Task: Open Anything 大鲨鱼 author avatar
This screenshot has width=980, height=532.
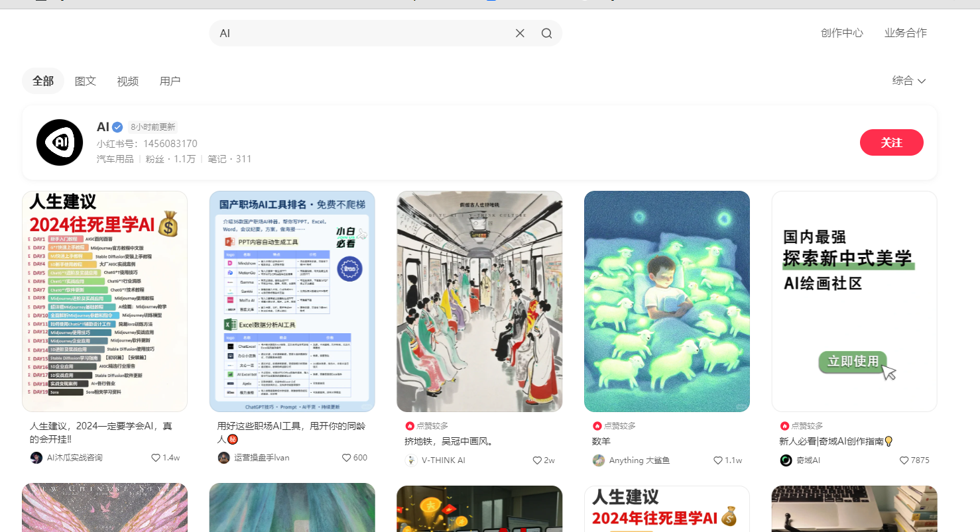Action: click(599, 460)
